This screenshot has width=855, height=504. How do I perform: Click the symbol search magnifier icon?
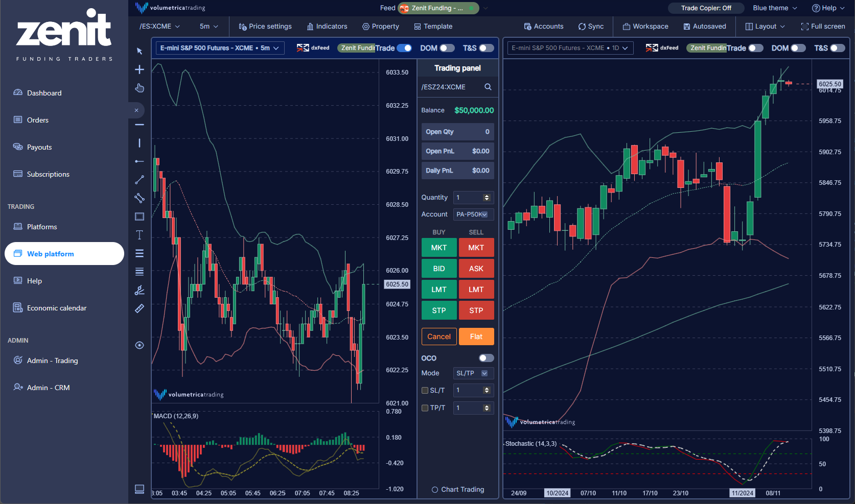[x=488, y=87]
